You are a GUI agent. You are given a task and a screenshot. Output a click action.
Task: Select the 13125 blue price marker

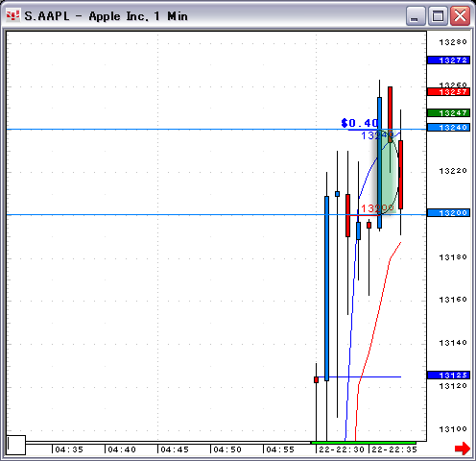(x=448, y=376)
